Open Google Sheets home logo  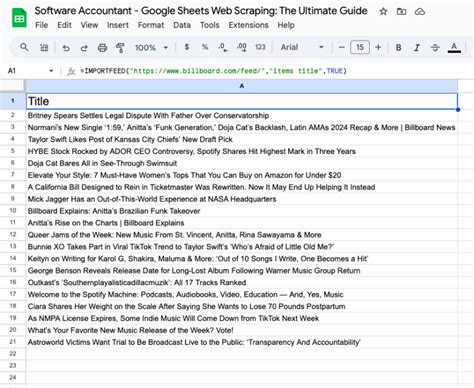pyautogui.click(x=19, y=17)
